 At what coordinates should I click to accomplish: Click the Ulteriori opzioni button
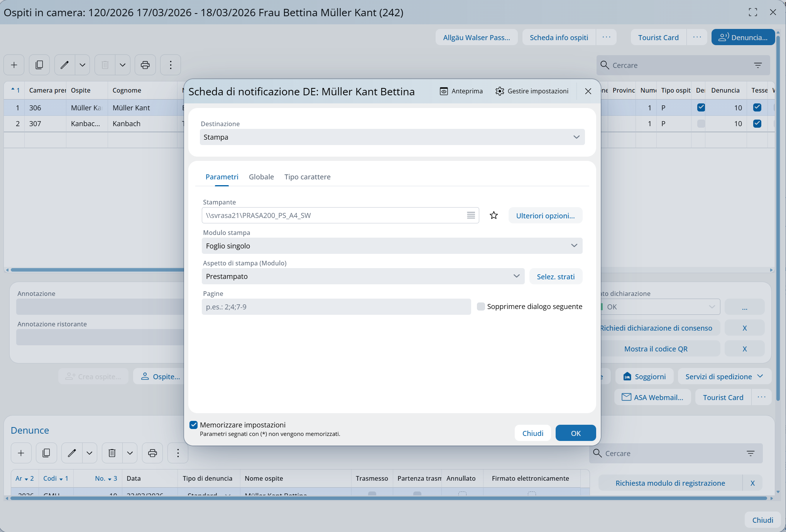[545, 215]
